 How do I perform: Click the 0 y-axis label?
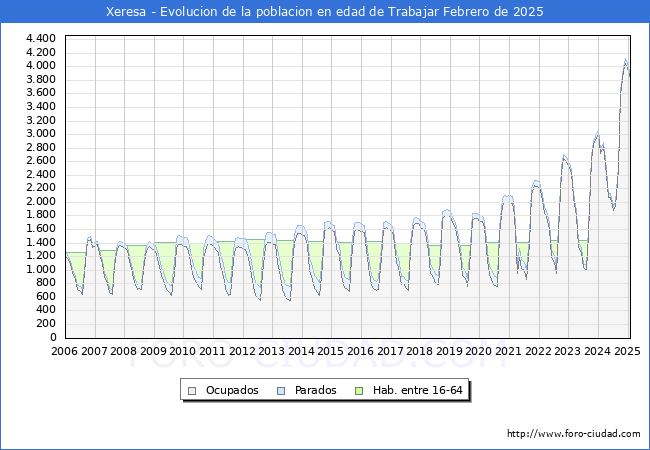(53, 337)
